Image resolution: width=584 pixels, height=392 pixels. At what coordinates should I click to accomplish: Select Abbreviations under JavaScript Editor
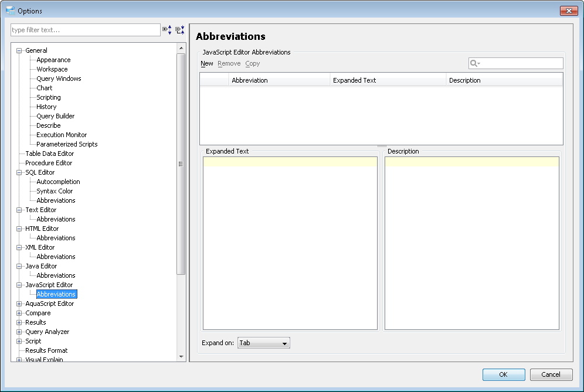pyautogui.click(x=57, y=294)
